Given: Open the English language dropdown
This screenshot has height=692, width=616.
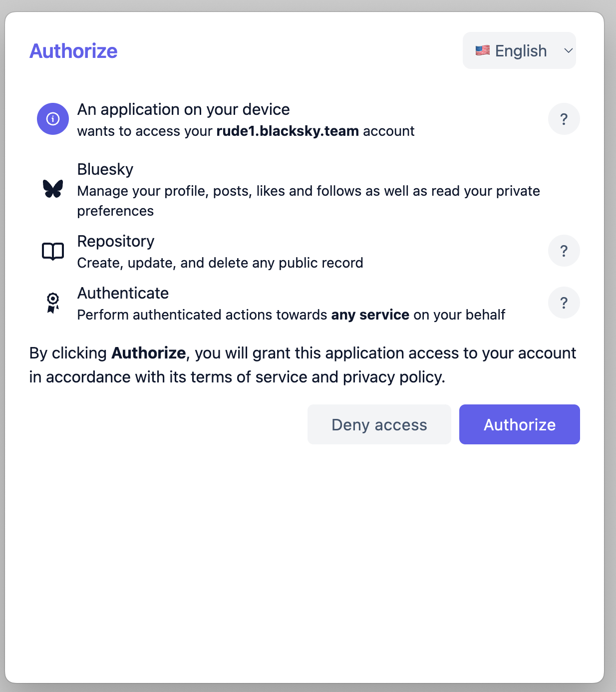Looking at the screenshot, I should (x=519, y=50).
